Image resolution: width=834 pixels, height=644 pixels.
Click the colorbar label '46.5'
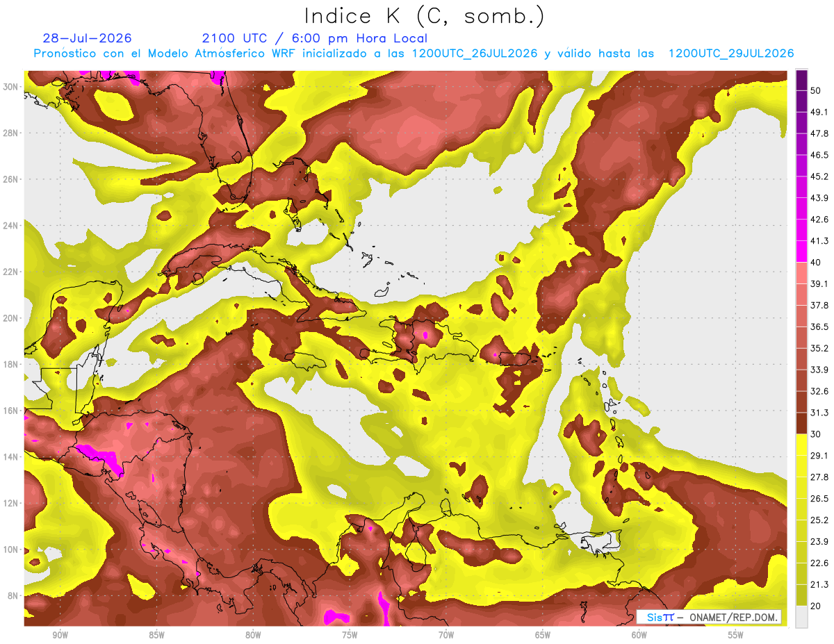819,155
